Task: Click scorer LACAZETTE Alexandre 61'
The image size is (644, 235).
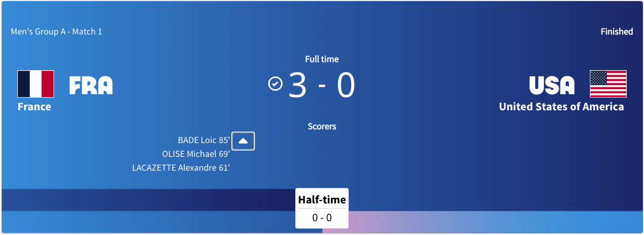Action: click(x=181, y=168)
